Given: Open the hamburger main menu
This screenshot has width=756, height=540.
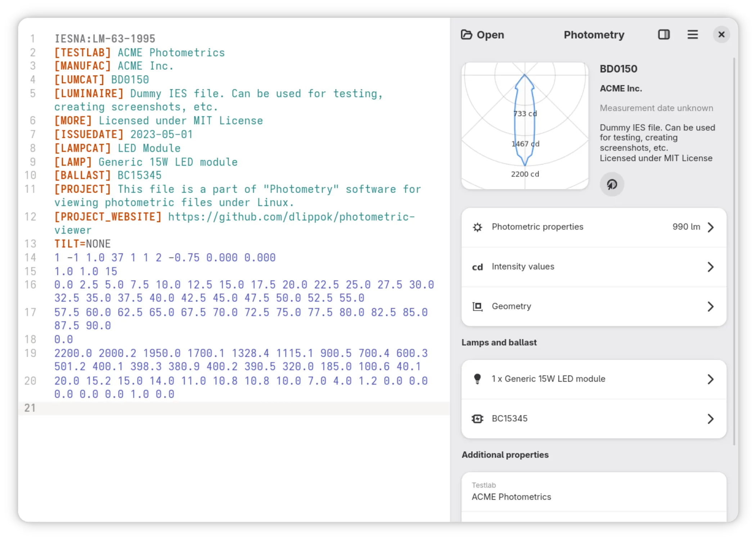Looking at the screenshot, I should pos(693,35).
